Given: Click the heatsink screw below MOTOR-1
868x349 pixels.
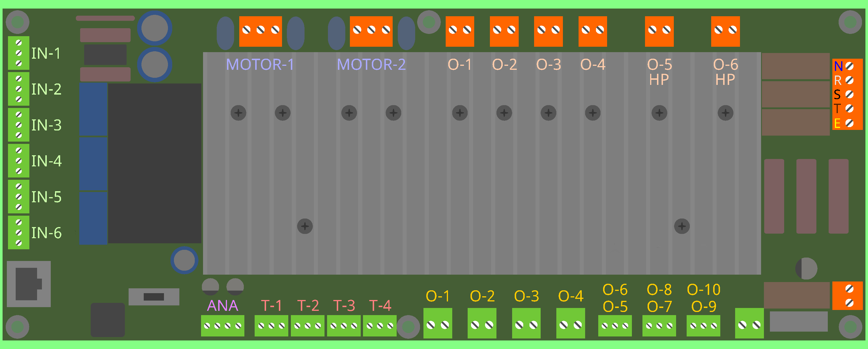Looking at the screenshot, I should (x=239, y=113).
